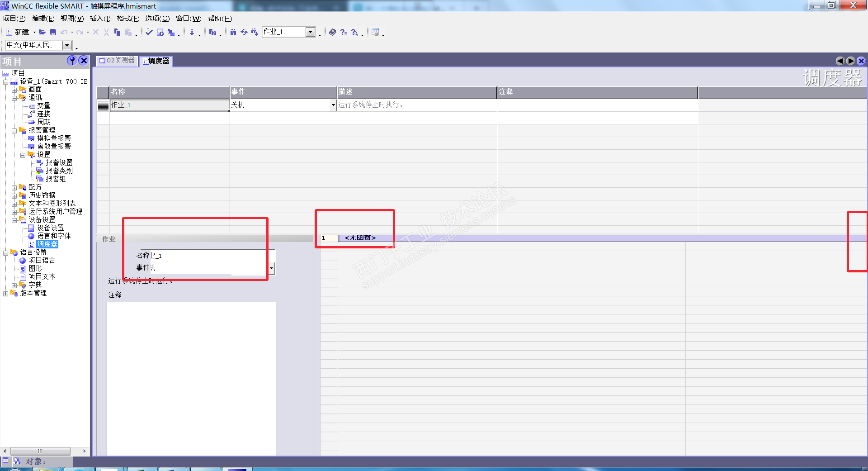
Task: Click the New (新建) project icon
Action: 9,32
